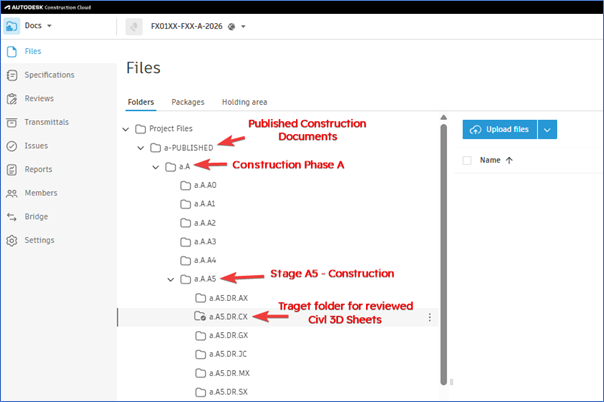Collapse the a.A folder chevron
This screenshot has width=604, height=402.
pyautogui.click(x=156, y=167)
